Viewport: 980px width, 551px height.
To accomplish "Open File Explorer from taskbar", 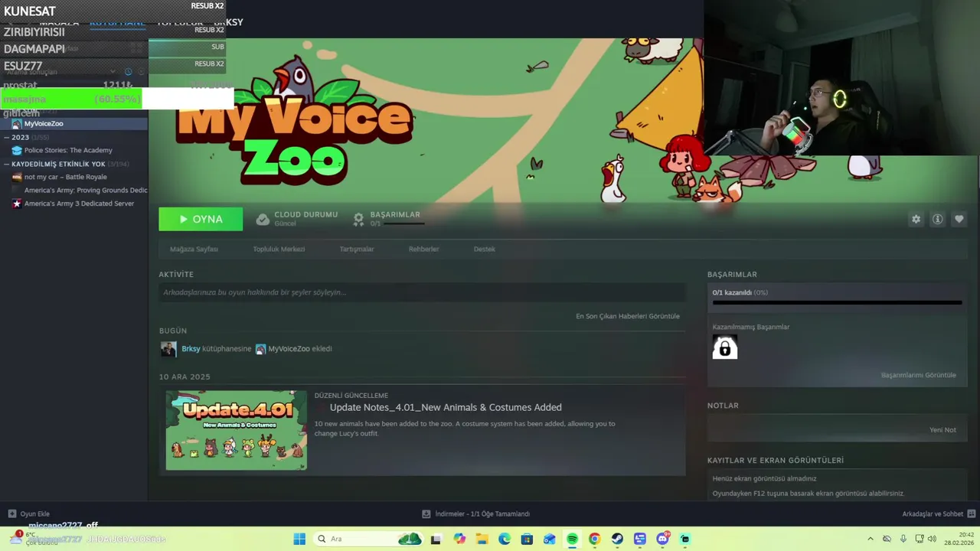I will [x=482, y=539].
